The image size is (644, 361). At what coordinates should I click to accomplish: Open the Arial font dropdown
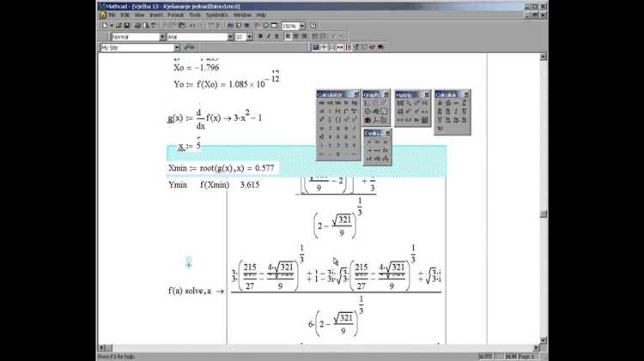click(230, 37)
